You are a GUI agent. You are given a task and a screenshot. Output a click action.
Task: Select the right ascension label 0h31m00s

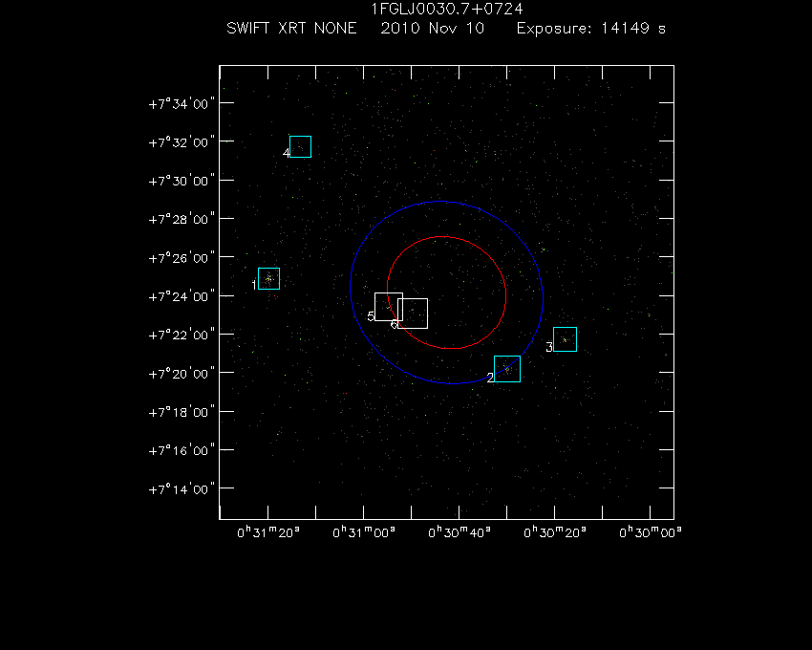[x=364, y=532]
